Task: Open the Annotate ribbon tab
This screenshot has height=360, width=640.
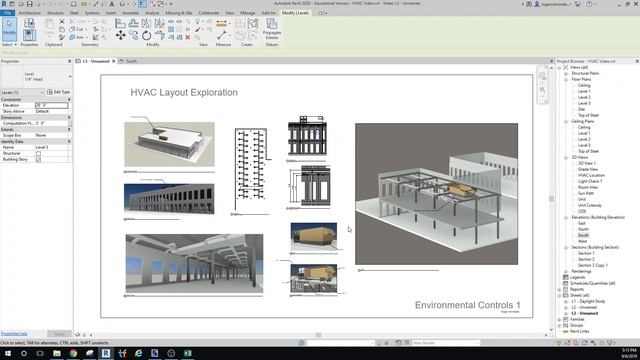Action: pos(131,13)
